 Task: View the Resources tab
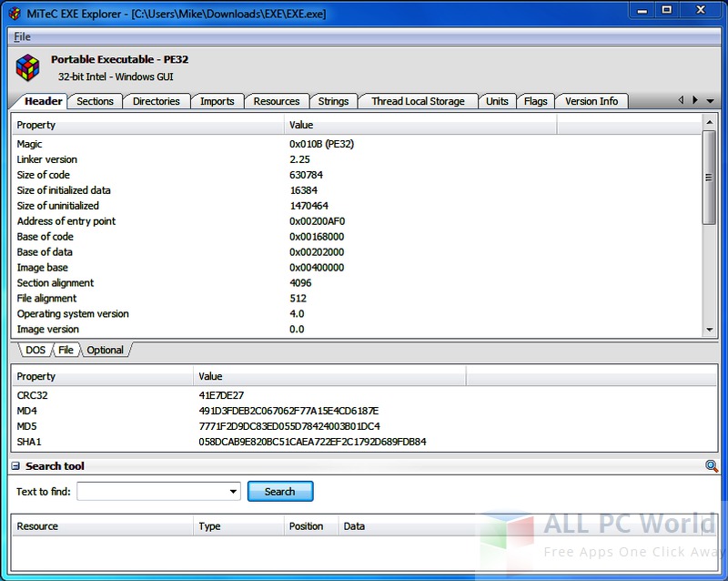point(277,101)
